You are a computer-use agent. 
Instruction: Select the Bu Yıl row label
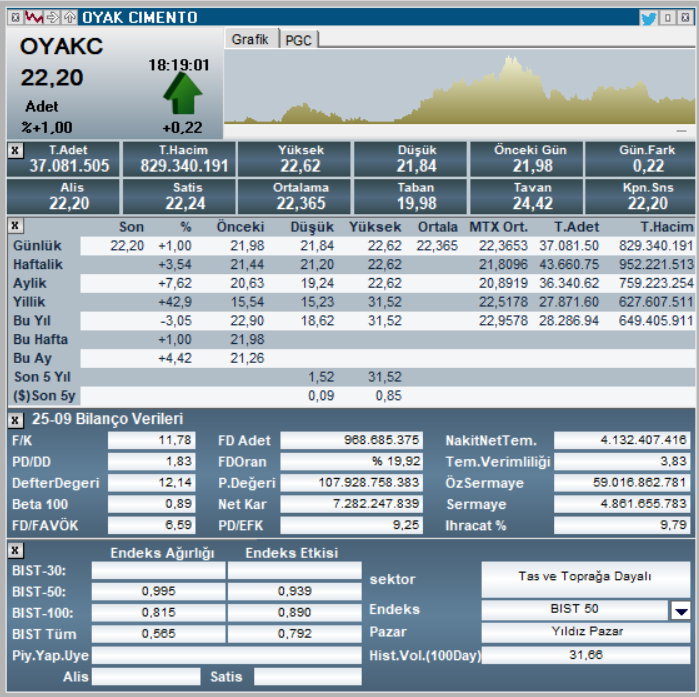click(x=32, y=321)
